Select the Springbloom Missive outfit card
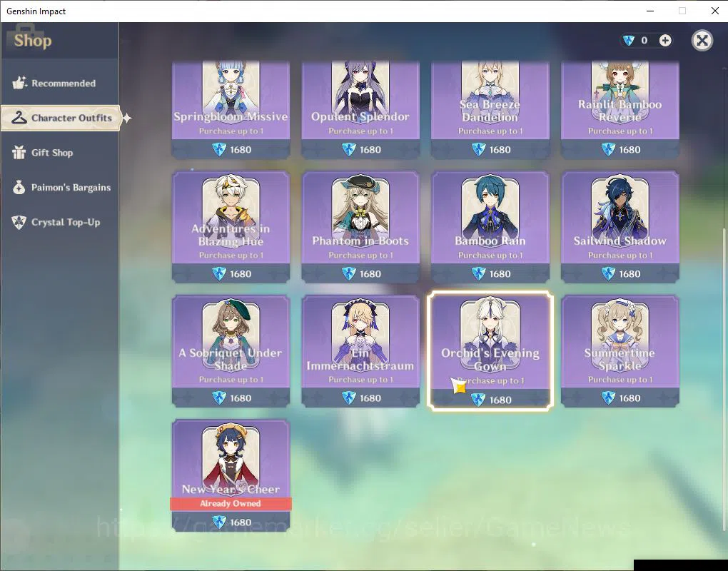The width and height of the screenshot is (728, 571). pyautogui.click(x=231, y=109)
